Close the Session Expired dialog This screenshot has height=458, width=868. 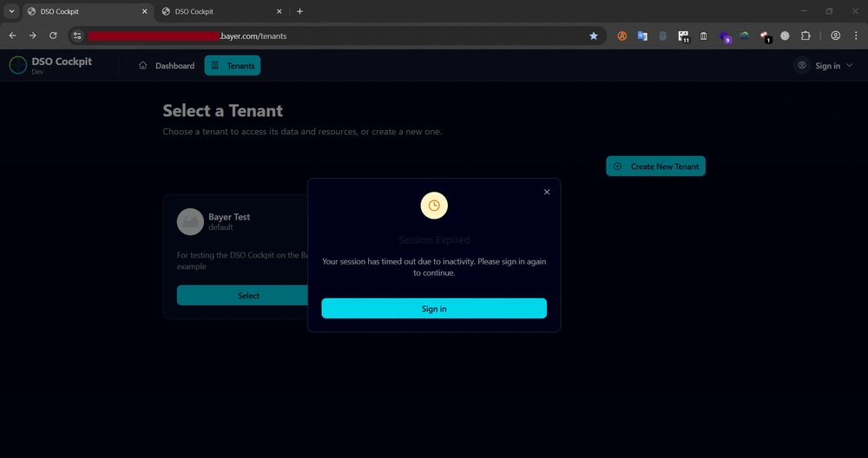coord(546,192)
